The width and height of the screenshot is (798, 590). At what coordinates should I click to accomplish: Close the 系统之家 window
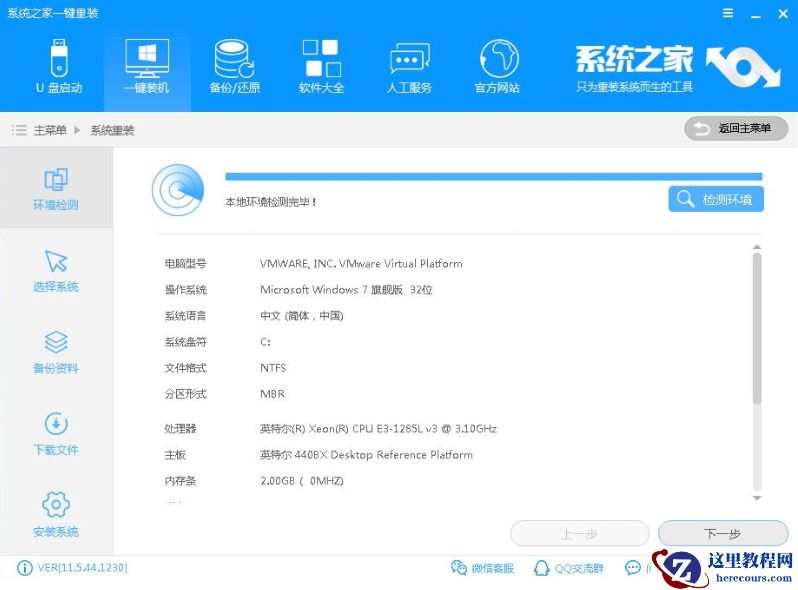[x=783, y=14]
